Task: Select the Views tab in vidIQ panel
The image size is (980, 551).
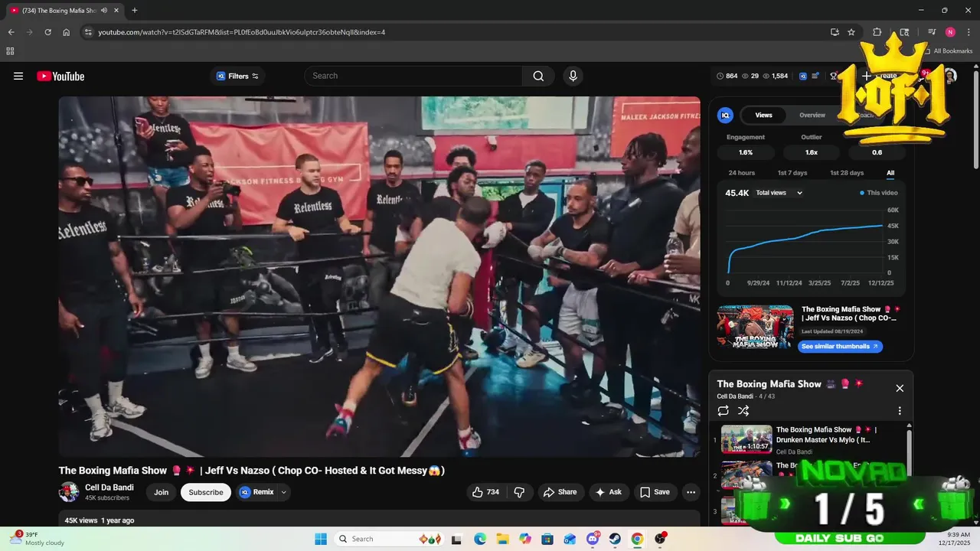Action: (x=764, y=115)
